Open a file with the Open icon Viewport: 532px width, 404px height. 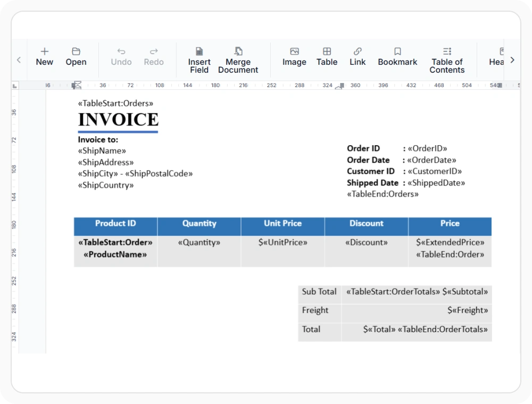coord(76,51)
